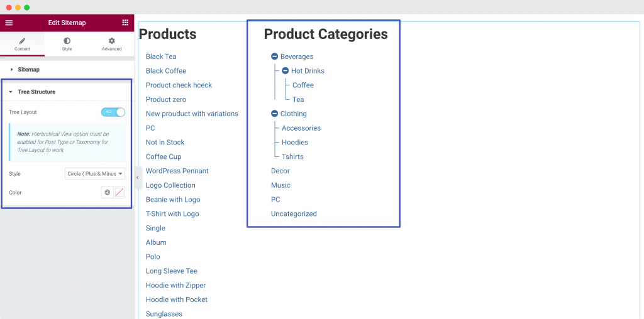Collapse the Hot Drinks subcategory node
Image resolution: width=644 pixels, height=319 pixels.
coord(285,71)
